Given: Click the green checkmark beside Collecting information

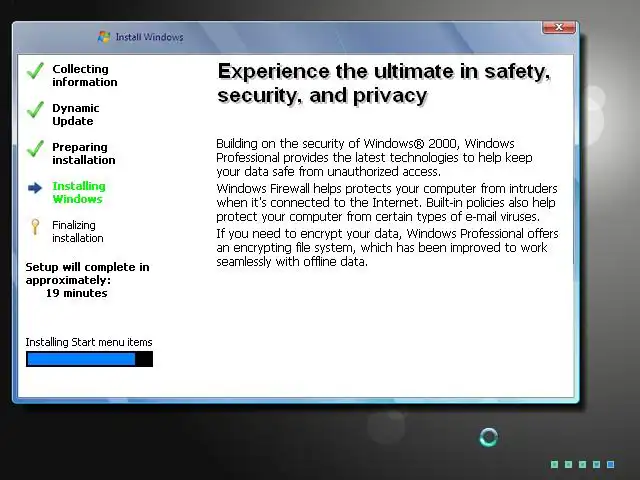Looking at the screenshot, I should [36, 71].
